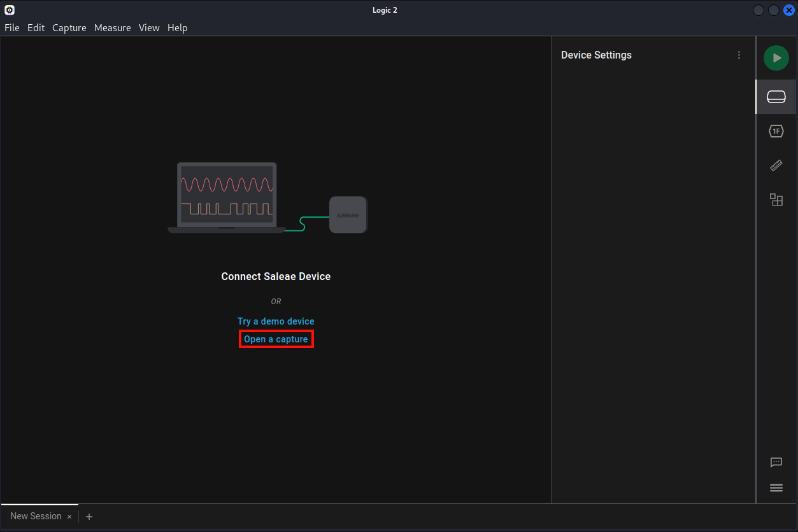Open the Measurements ruler icon
This screenshot has width=798, height=532.
tap(776, 165)
